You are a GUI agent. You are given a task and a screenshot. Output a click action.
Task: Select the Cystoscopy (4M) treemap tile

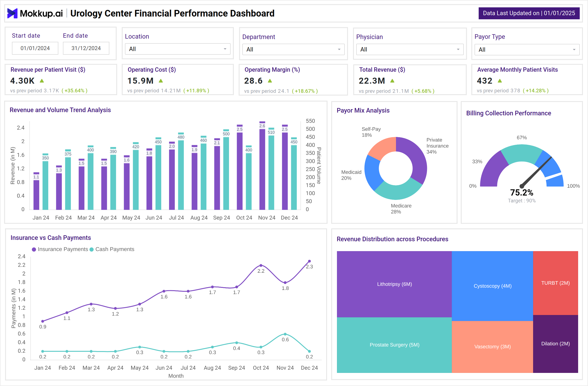point(492,286)
